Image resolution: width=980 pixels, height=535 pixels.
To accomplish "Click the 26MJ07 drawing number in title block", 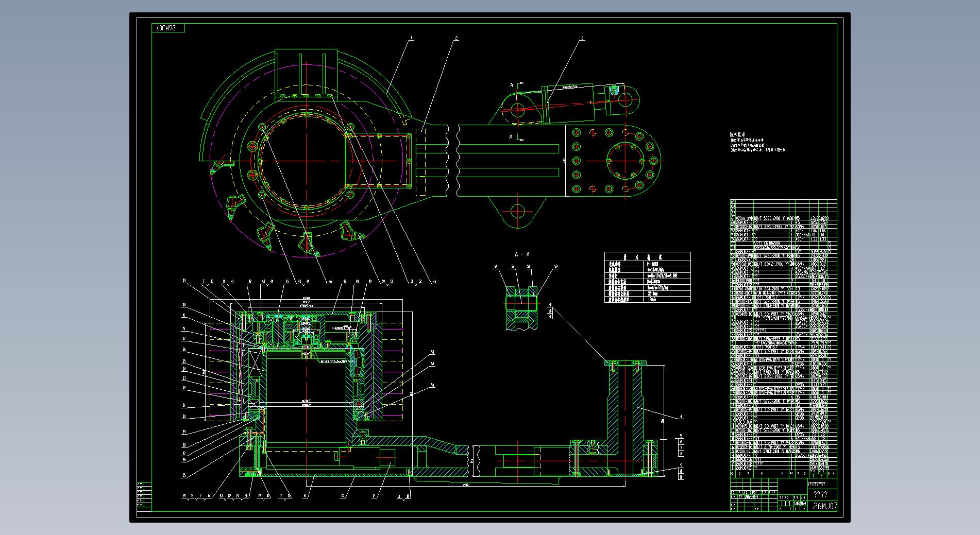I will point(825,506).
